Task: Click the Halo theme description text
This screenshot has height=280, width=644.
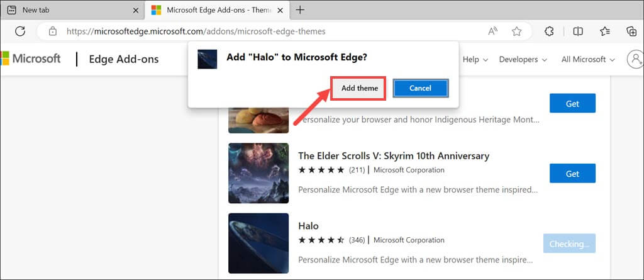Action: tap(416, 260)
